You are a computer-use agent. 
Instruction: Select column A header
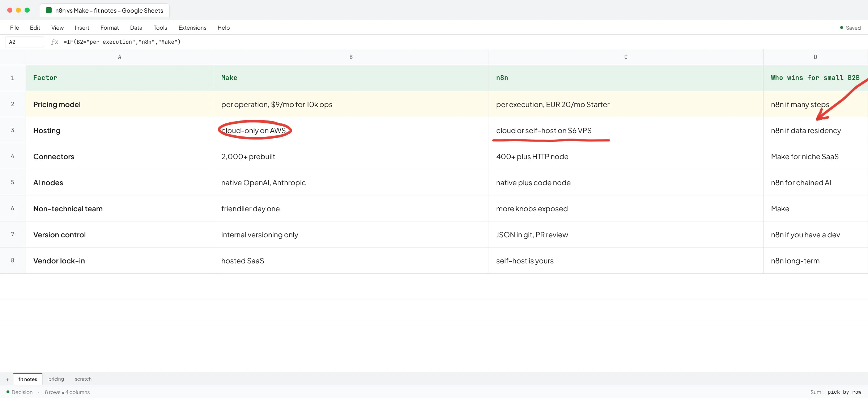tap(120, 57)
